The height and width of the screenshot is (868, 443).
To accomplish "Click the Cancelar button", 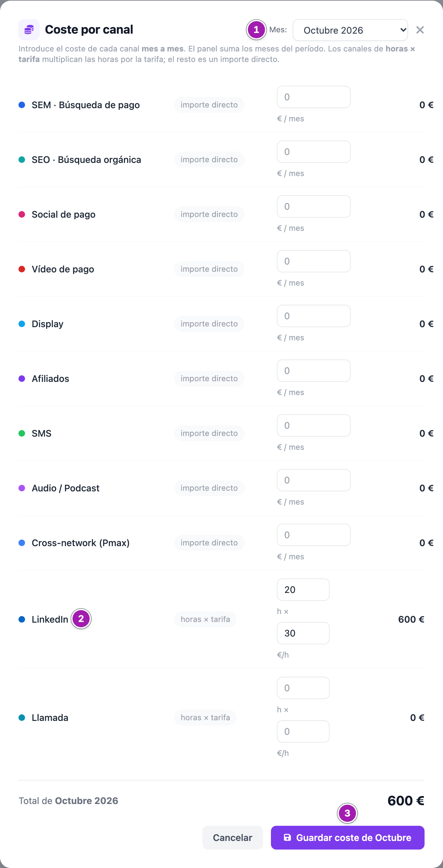I will pyautogui.click(x=232, y=838).
